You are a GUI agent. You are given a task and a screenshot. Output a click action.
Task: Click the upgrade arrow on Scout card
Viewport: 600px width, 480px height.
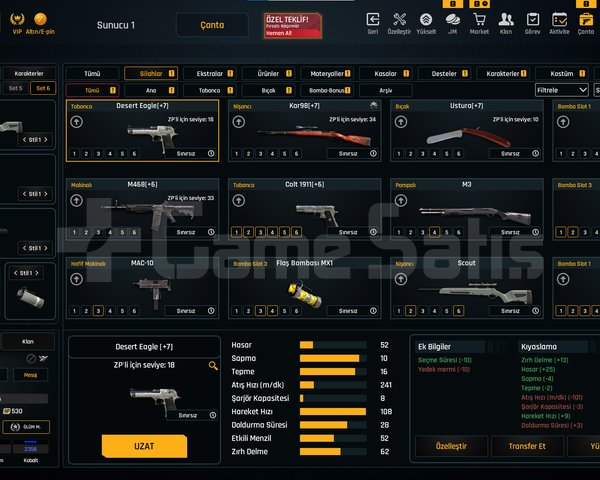click(401, 279)
